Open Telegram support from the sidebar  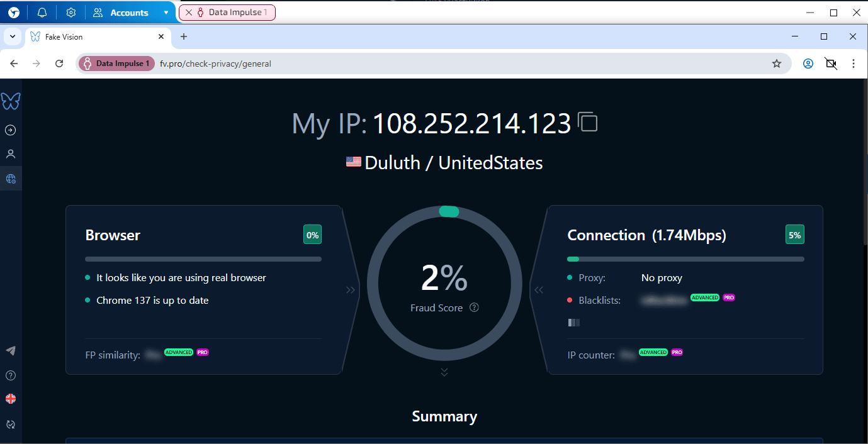click(x=11, y=350)
